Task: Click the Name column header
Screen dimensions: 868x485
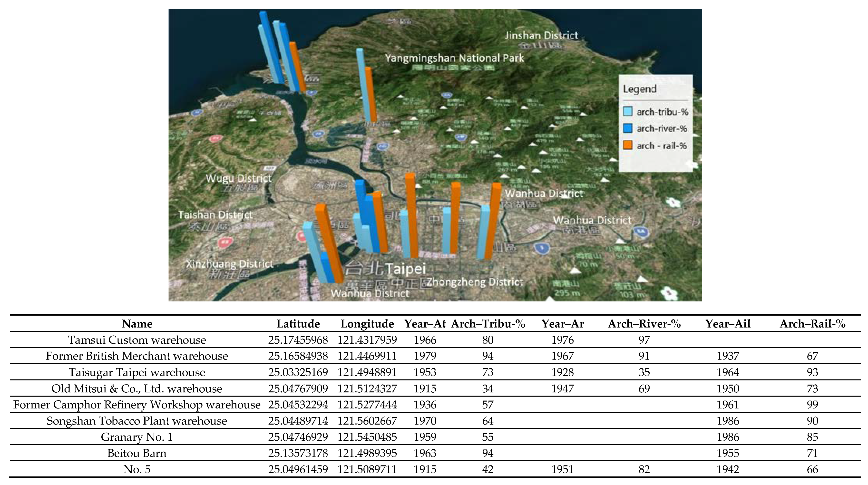Action: point(137,324)
